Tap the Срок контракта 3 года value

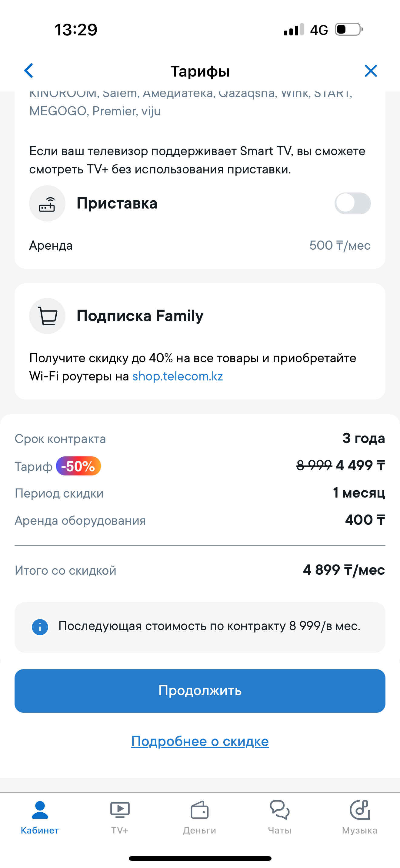coord(364,438)
